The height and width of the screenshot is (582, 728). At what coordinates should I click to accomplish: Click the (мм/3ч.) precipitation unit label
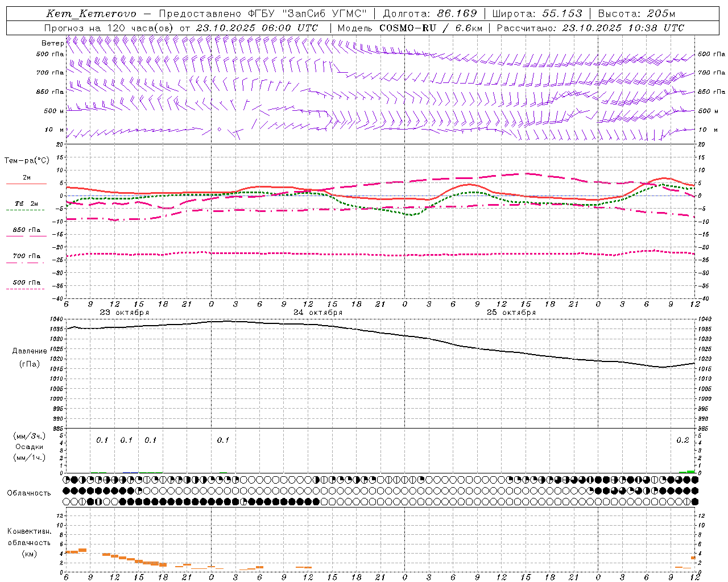30,436
